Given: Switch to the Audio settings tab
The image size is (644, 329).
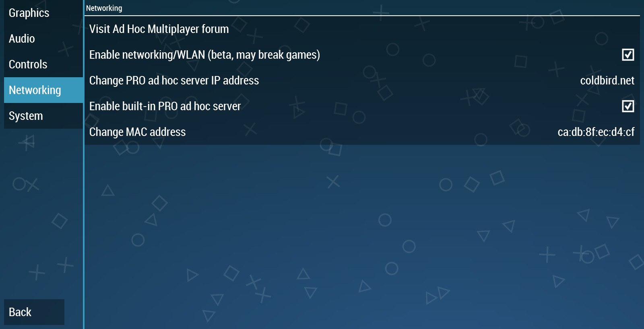Looking at the screenshot, I should click(43, 39).
